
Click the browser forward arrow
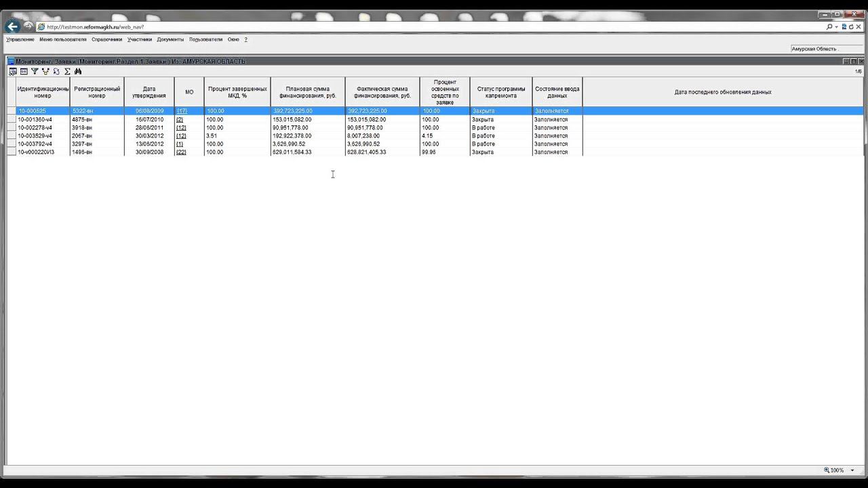click(x=28, y=26)
